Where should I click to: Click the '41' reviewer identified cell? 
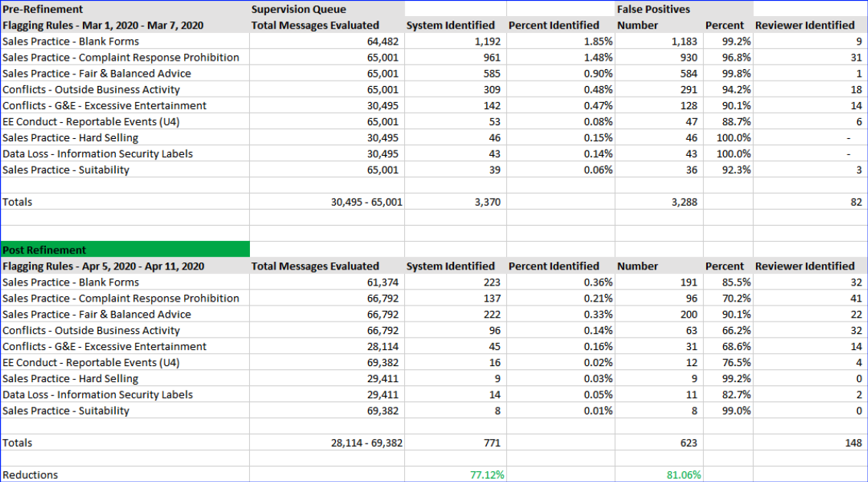(x=810, y=299)
